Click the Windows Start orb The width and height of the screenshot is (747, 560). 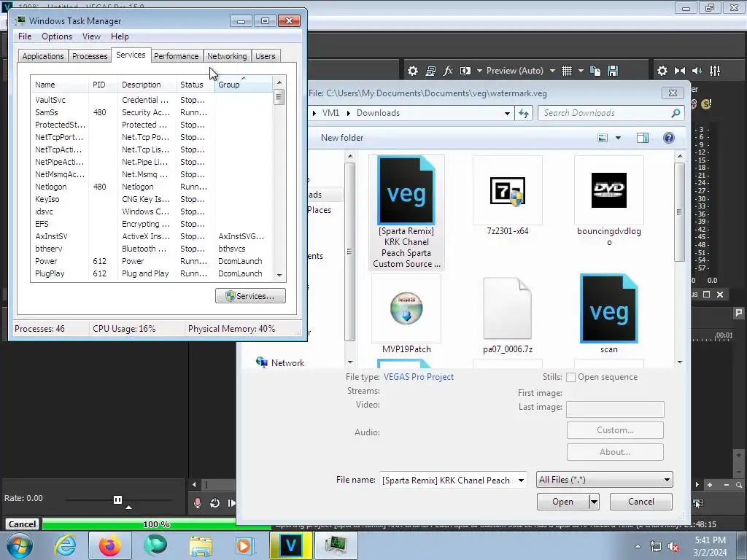click(20, 545)
